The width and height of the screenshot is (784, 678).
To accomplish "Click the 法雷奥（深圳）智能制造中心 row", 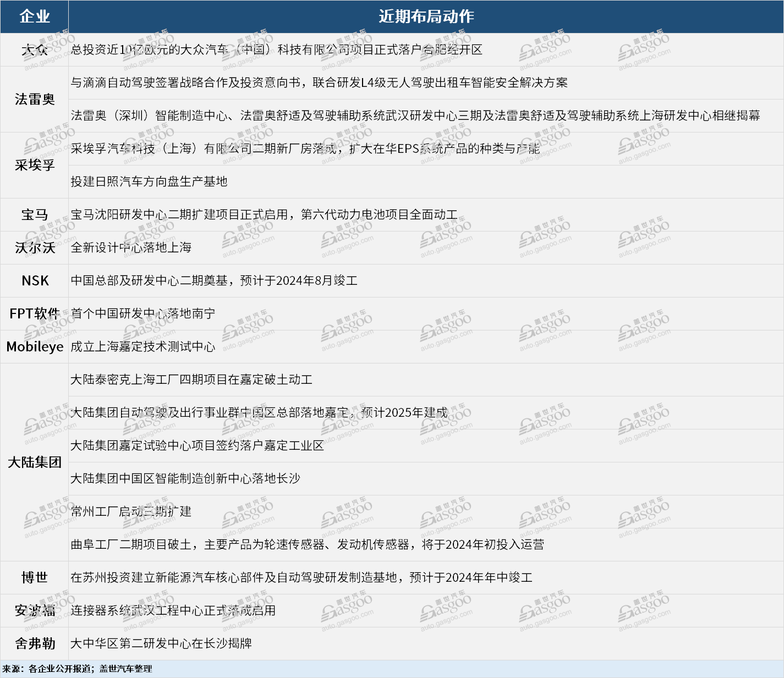I will point(426,116).
